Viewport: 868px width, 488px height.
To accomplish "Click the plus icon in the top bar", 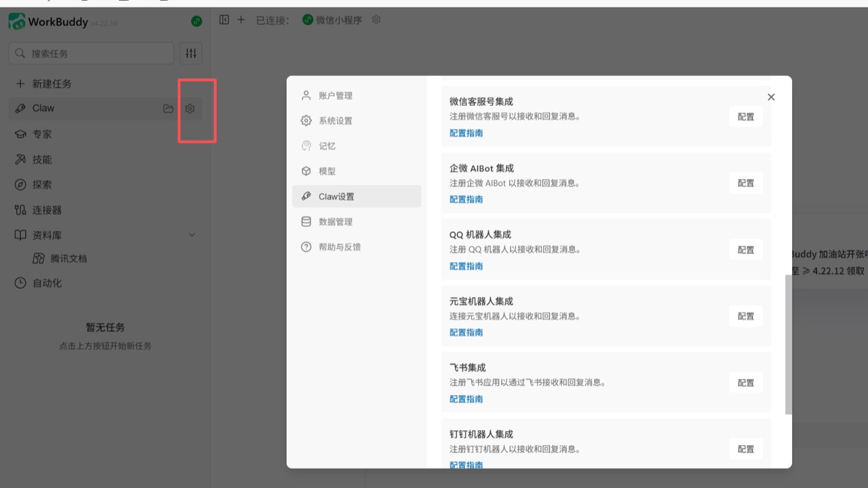I will click(x=241, y=20).
